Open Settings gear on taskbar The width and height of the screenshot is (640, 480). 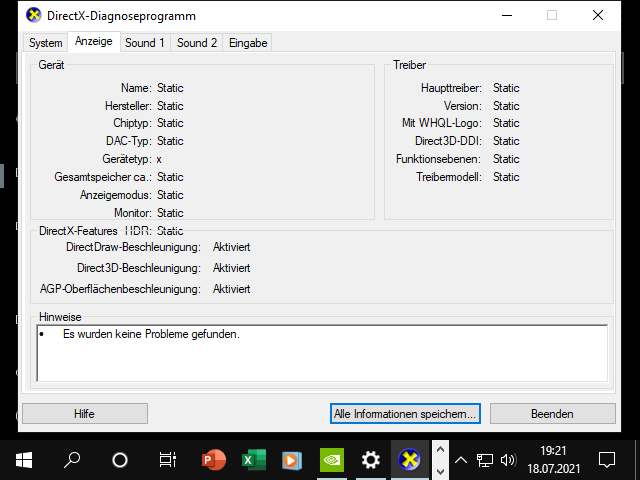coord(371,460)
